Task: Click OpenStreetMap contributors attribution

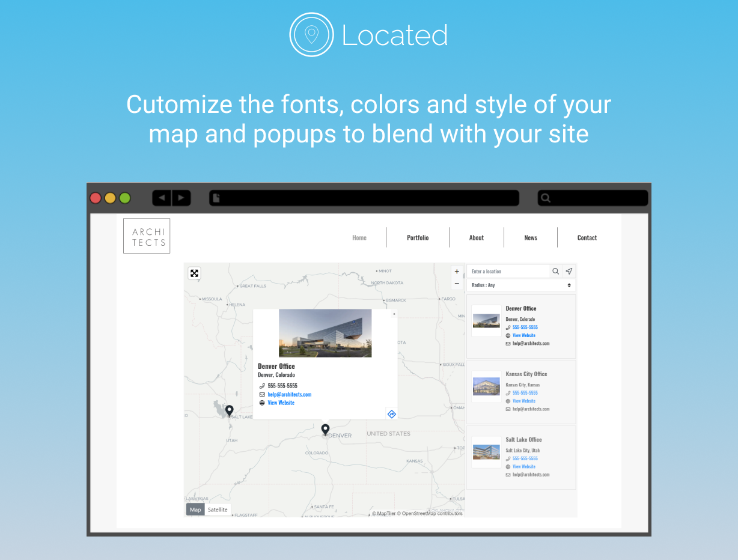Action: click(x=432, y=514)
